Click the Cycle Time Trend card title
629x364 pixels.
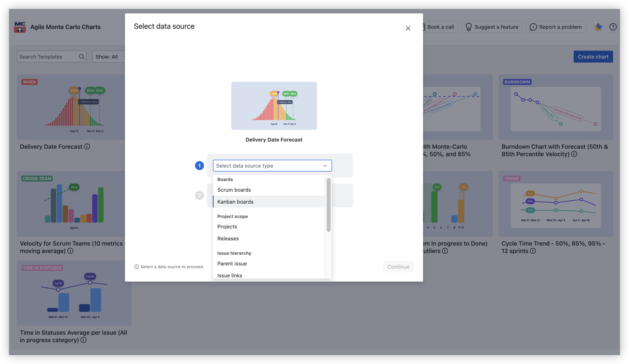tap(553, 247)
